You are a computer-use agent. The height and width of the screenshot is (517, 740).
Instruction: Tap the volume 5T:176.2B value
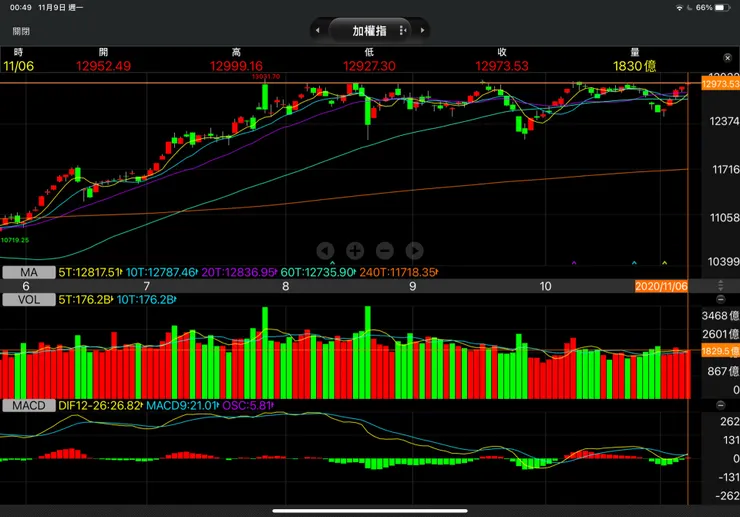pos(85,300)
